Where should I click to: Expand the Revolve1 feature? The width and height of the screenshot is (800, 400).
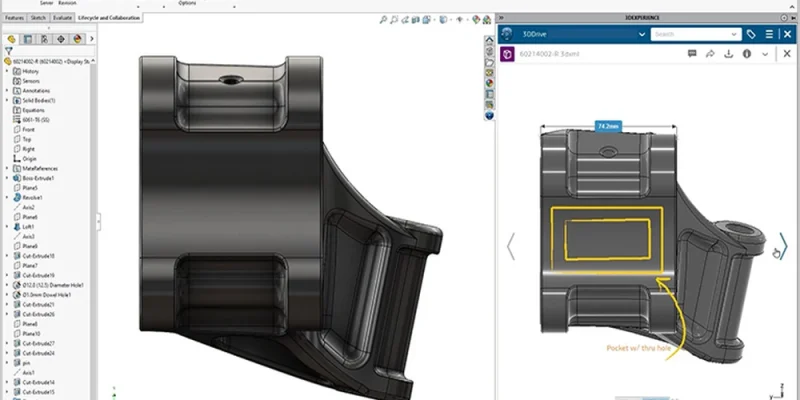pos(7,197)
